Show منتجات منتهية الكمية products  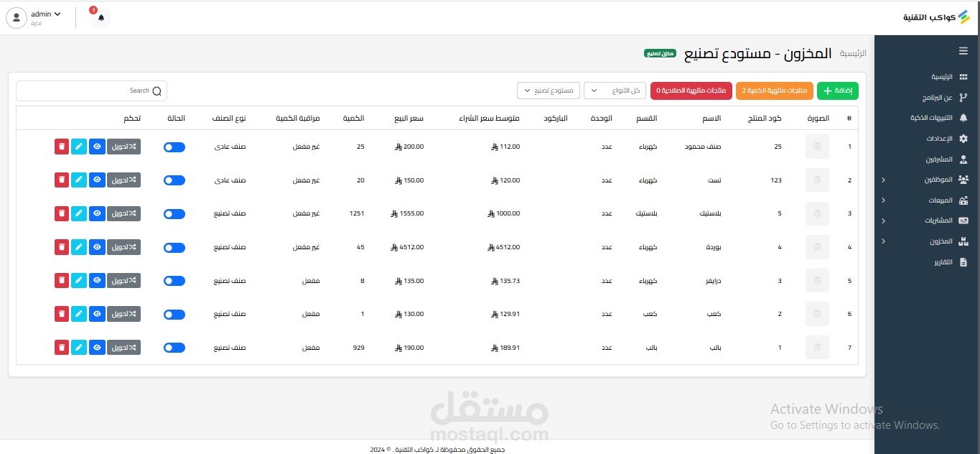[774, 91]
